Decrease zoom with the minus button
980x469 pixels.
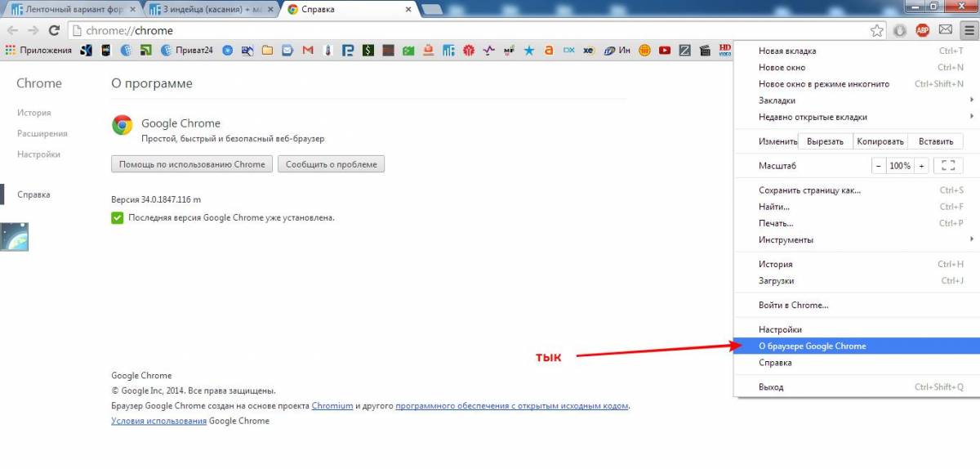pyautogui.click(x=879, y=166)
